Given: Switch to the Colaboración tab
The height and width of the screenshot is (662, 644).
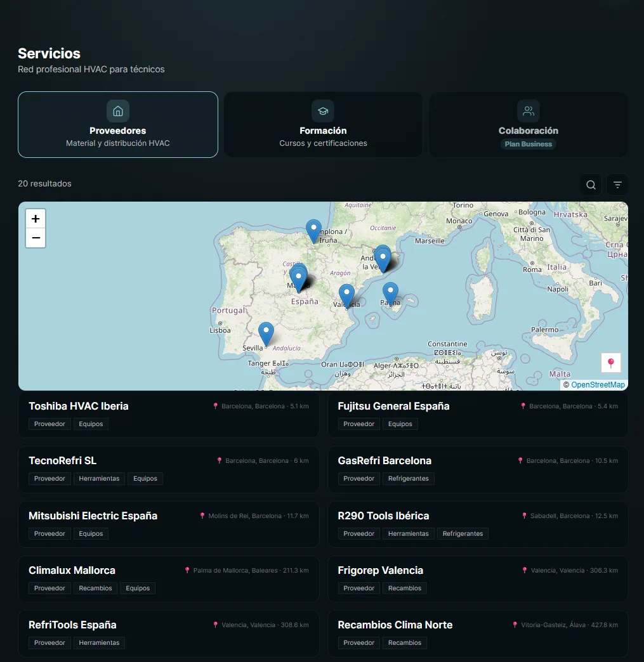Looking at the screenshot, I should pyautogui.click(x=529, y=124).
